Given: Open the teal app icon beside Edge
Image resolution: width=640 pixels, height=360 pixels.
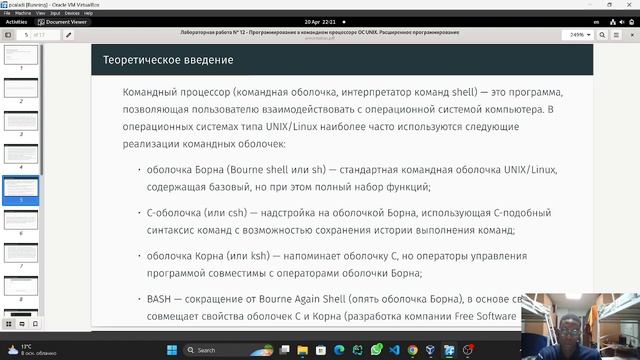Looking at the screenshot, I should [358, 350].
